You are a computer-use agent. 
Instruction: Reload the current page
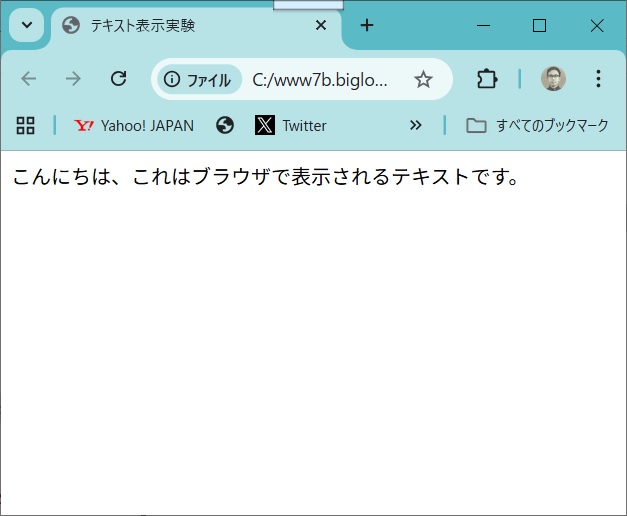point(118,79)
